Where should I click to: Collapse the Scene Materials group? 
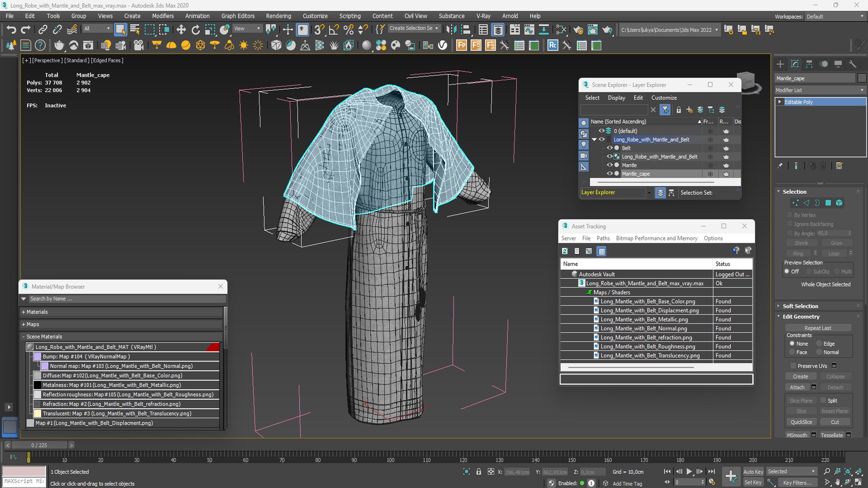24,337
